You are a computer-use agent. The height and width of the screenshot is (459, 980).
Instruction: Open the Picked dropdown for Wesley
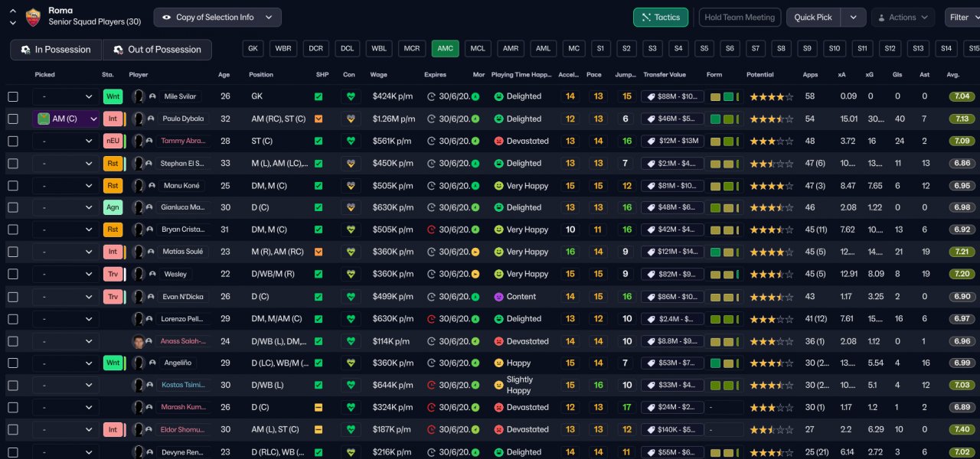[66, 275]
